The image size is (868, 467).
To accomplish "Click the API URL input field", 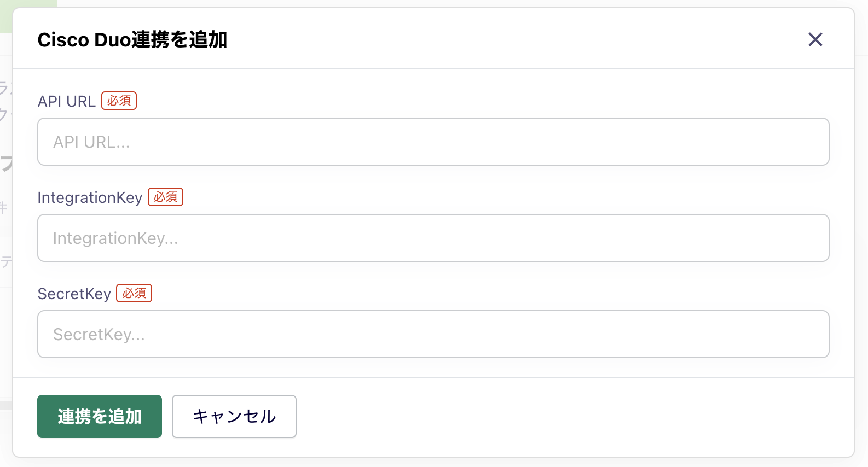I will pyautogui.click(x=433, y=142).
